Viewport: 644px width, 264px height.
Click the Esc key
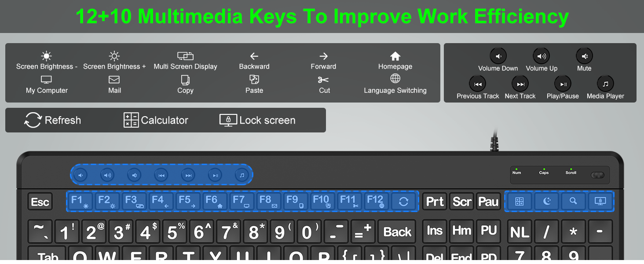(x=40, y=202)
